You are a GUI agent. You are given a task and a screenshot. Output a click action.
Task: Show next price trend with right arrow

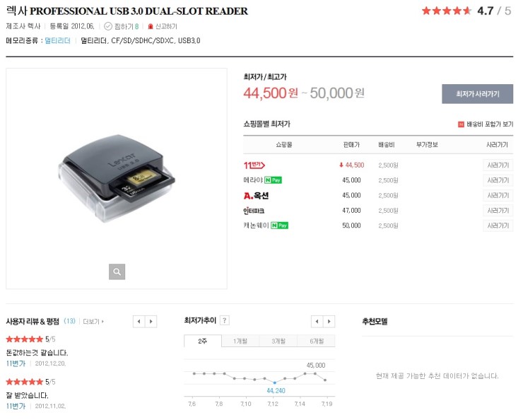[x=329, y=322]
